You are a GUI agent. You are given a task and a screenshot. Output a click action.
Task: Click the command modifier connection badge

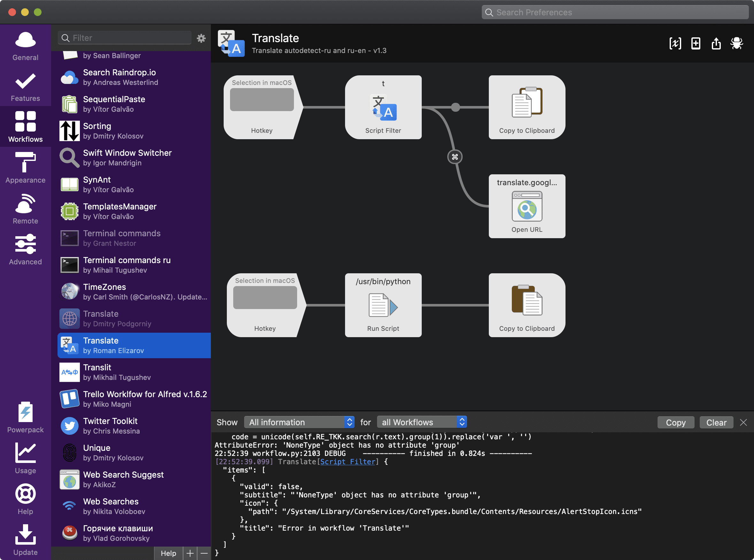point(455,157)
